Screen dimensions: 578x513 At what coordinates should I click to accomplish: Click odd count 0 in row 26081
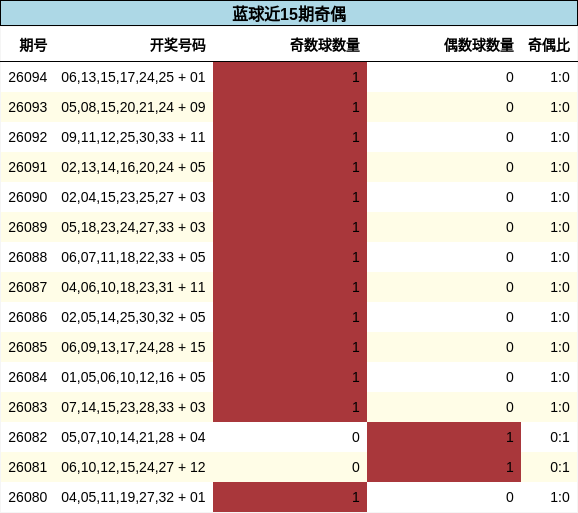[x=355, y=467]
